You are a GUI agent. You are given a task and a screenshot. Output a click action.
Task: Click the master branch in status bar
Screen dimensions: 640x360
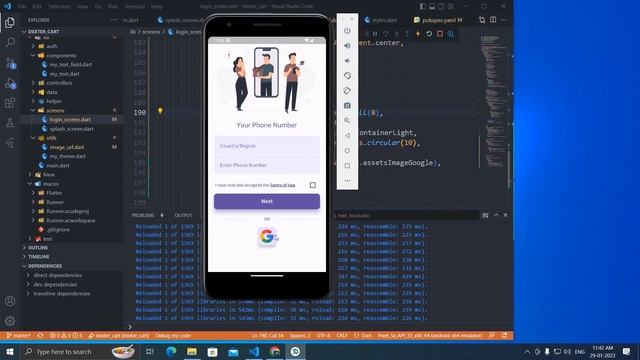tap(18, 336)
